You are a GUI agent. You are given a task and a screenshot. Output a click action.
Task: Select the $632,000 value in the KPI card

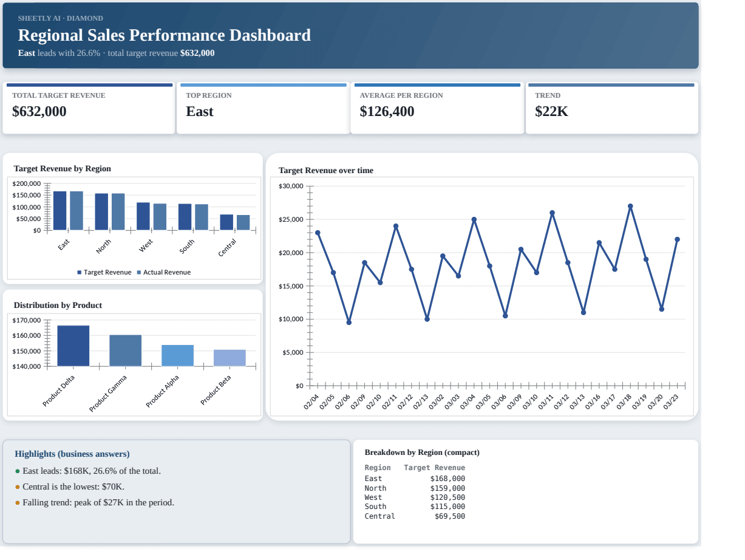[39, 111]
